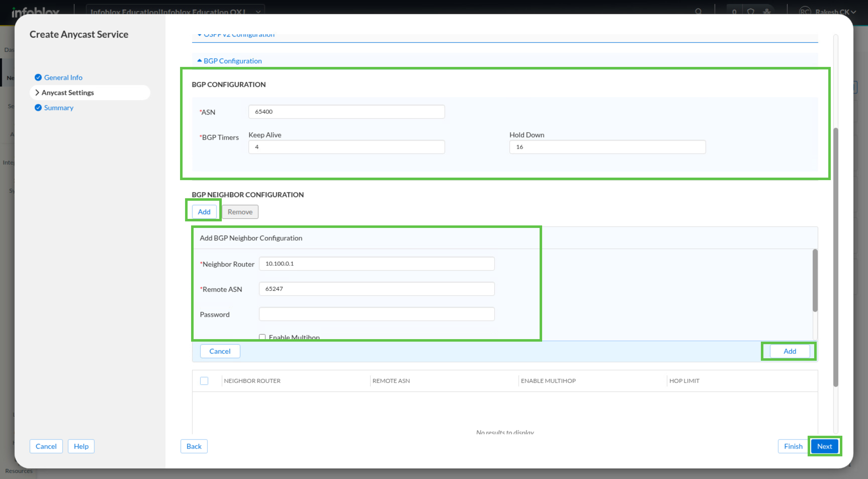
Task: Click the neighbor Password field
Action: point(376,314)
